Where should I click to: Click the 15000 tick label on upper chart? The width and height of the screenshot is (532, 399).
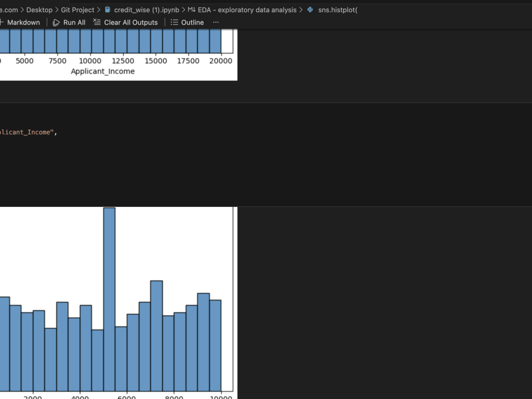coord(156,61)
